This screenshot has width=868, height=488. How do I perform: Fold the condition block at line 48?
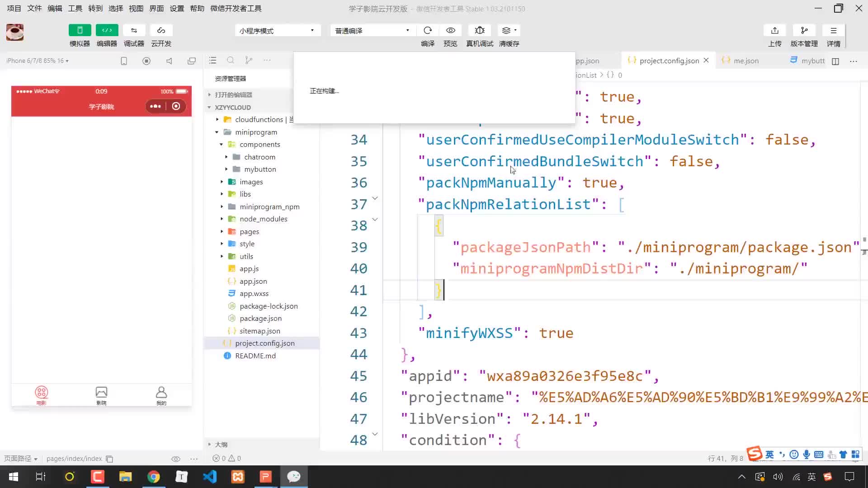pyautogui.click(x=375, y=434)
